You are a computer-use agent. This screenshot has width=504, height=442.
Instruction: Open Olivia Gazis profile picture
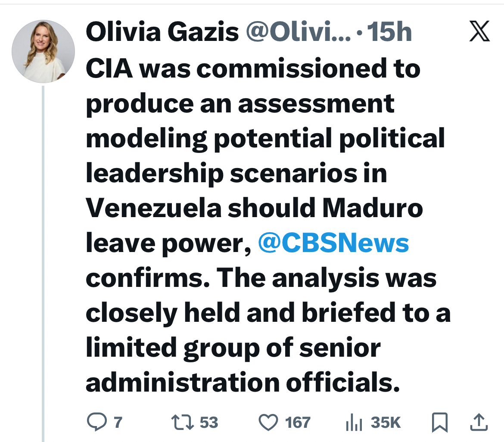[43, 50]
